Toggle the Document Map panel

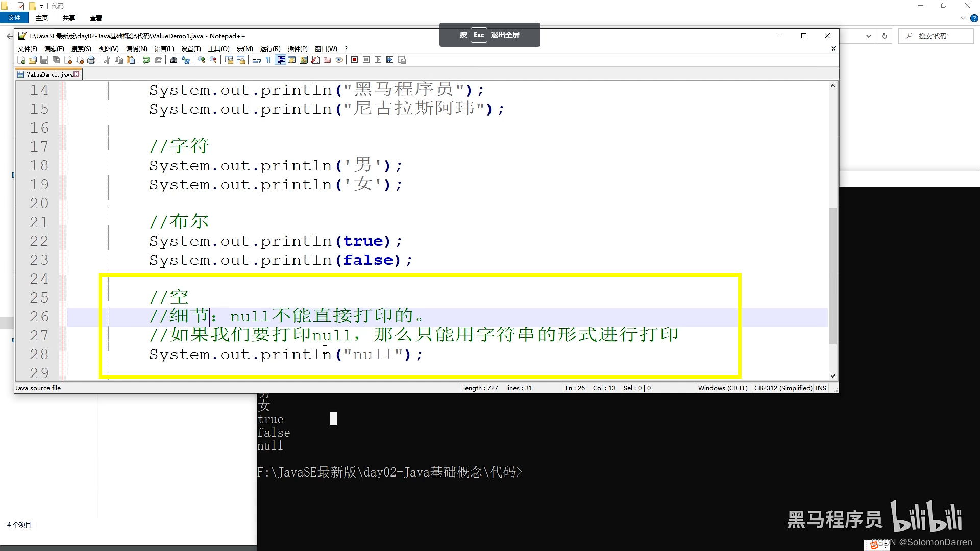point(304,60)
